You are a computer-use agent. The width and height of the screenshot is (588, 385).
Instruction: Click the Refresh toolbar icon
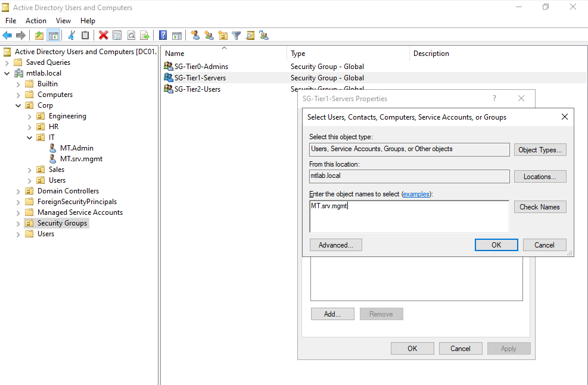point(131,36)
